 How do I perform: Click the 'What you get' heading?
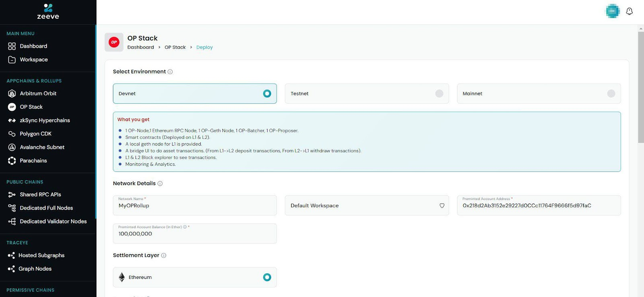point(133,120)
